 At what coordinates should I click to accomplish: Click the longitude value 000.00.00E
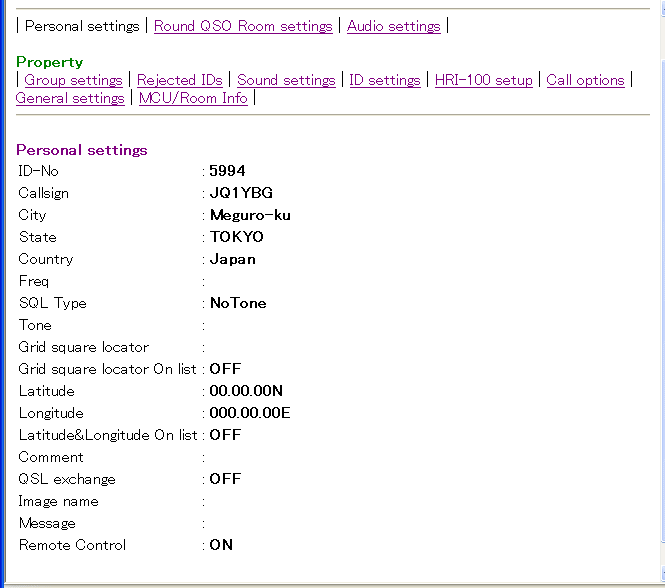[x=250, y=413]
